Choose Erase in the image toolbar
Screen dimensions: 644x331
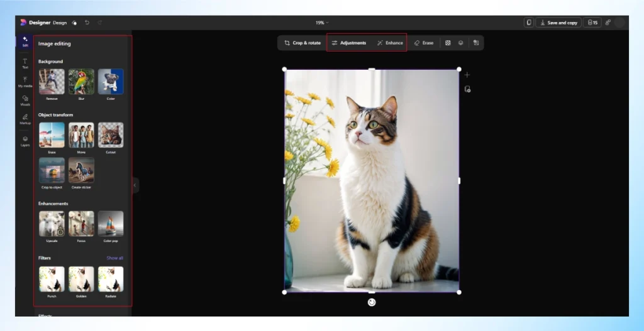coord(423,43)
